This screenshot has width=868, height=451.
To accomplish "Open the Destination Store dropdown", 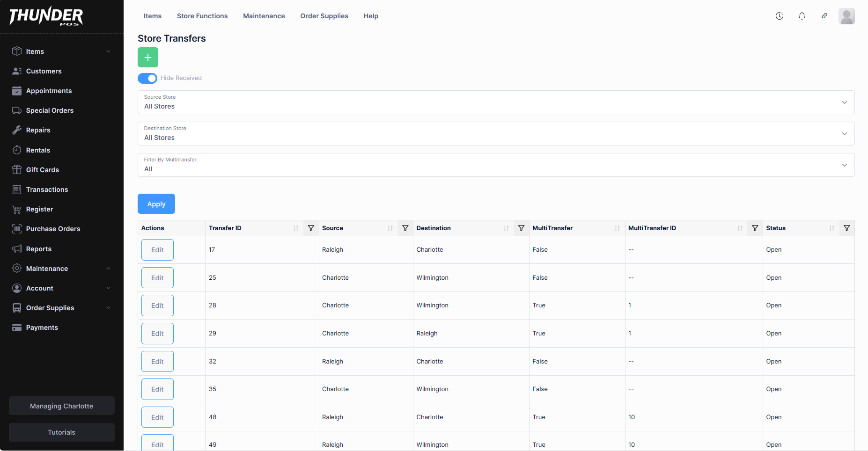I will [x=496, y=134].
